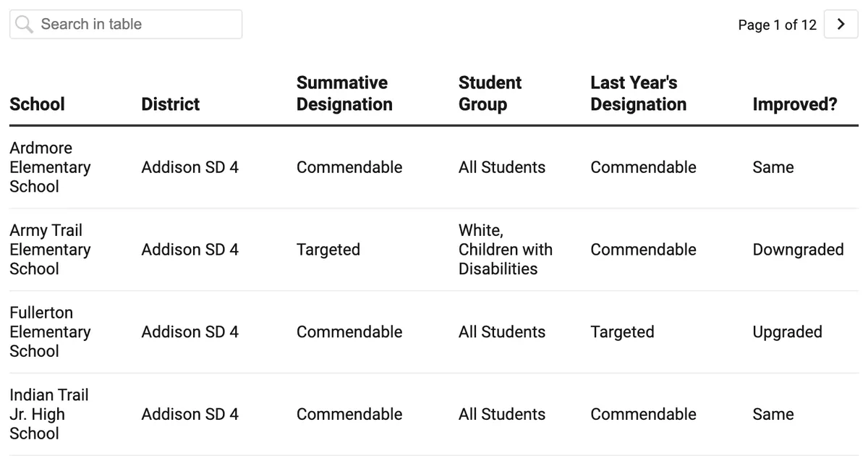Sort by Student Group column
868x456 pixels.
[x=490, y=93]
